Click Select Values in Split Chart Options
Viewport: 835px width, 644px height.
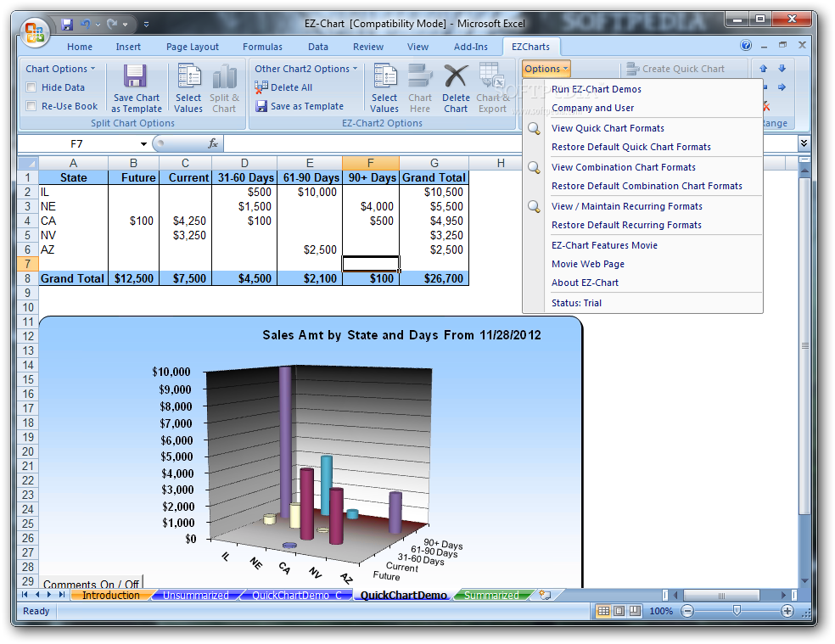188,88
